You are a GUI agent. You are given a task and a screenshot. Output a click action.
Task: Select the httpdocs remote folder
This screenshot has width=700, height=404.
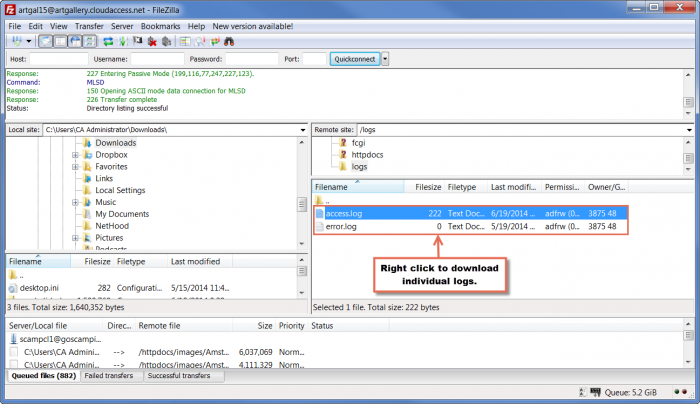click(367, 155)
